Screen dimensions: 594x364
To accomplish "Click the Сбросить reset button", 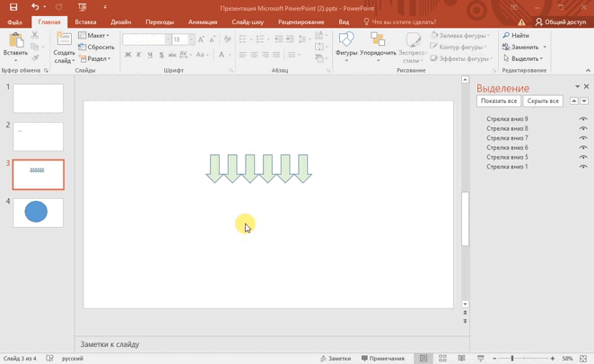I will click(96, 47).
